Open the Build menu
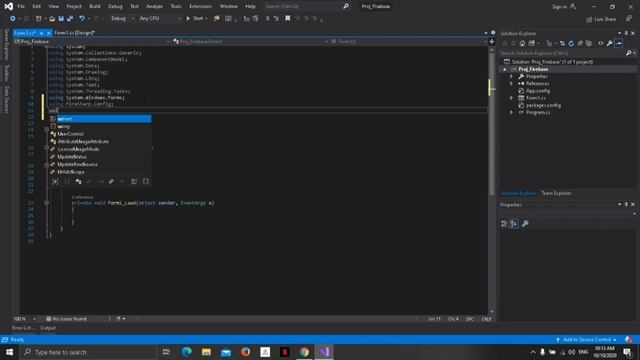 (95, 7)
